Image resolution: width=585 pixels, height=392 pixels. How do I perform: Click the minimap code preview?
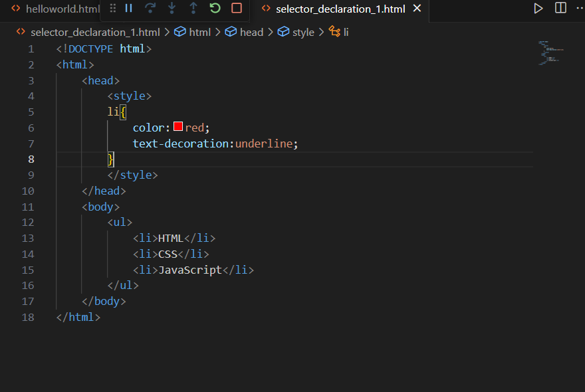(x=550, y=53)
